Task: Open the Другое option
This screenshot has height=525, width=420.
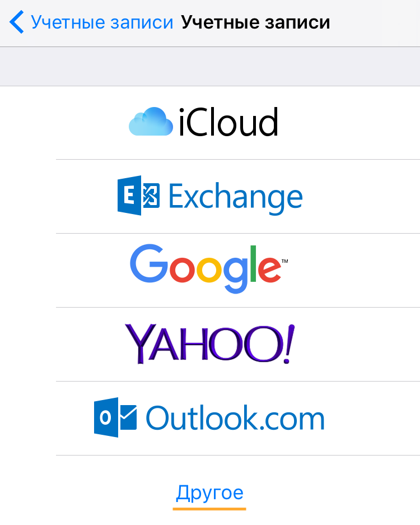Action: [x=210, y=493]
